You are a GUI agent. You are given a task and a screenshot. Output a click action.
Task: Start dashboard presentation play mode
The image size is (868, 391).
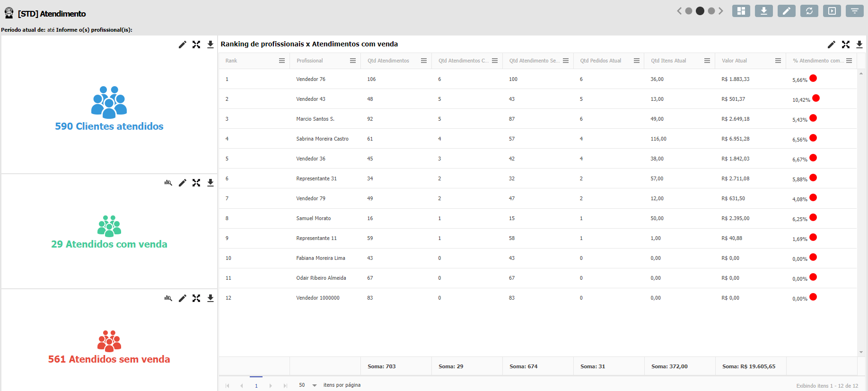pyautogui.click(x=832, y=11)
